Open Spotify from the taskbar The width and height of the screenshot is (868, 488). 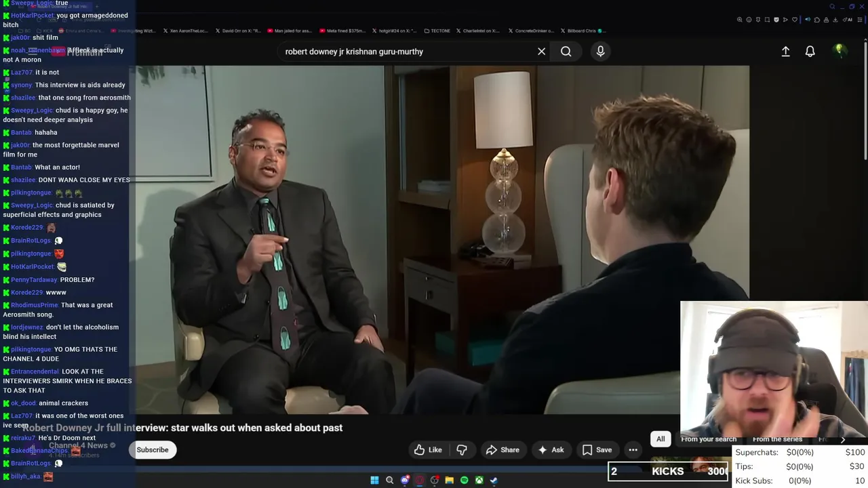(x=464, y=481)
